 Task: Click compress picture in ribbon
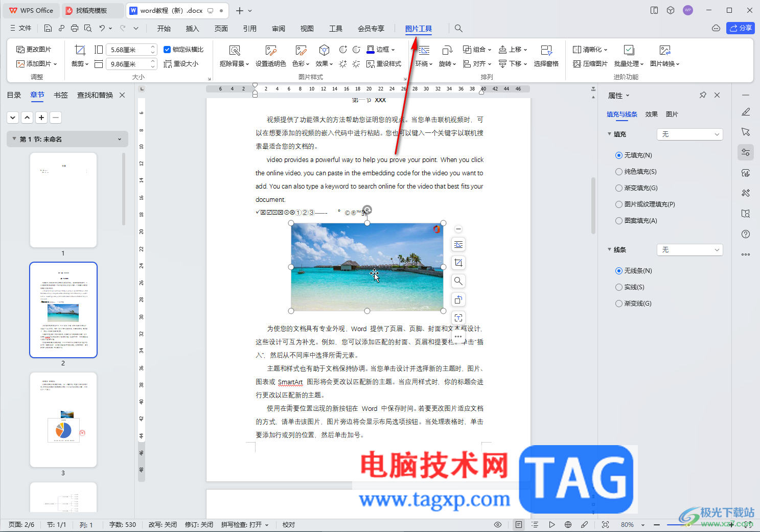click(x=590, y=64)
